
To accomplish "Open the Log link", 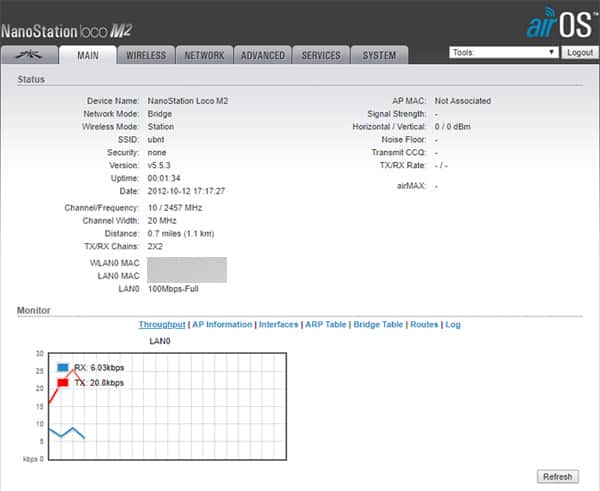I will [453, 325].
